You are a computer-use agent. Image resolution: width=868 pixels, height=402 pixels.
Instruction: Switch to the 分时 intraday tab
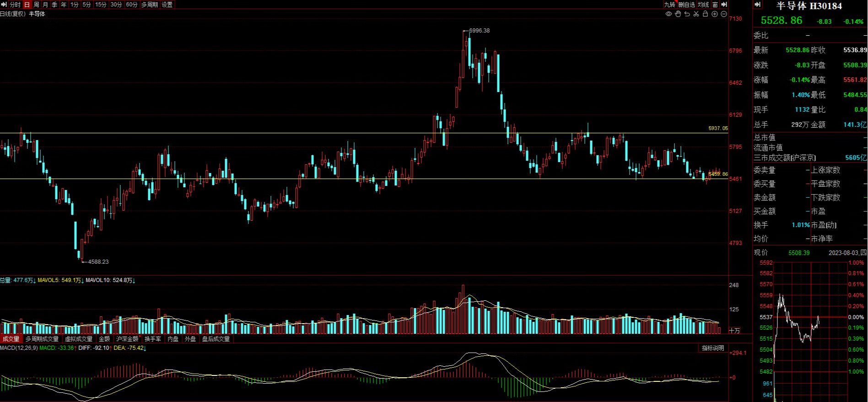click(x=15, y=5)
